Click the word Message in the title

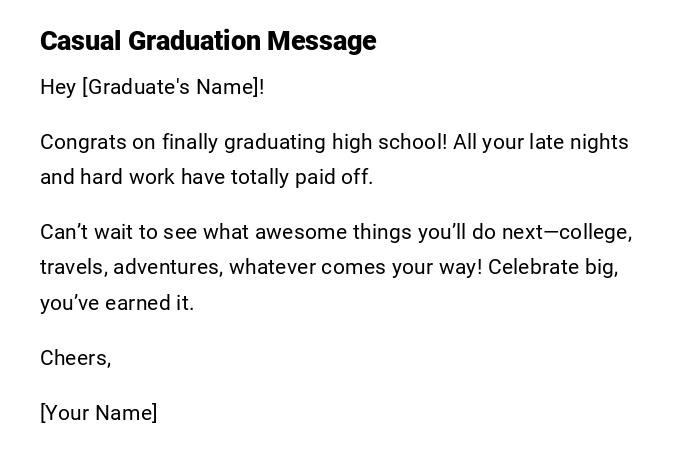click(321, 41)
